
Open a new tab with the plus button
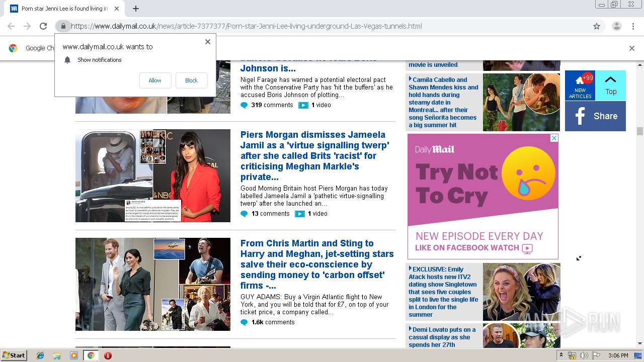136,9
